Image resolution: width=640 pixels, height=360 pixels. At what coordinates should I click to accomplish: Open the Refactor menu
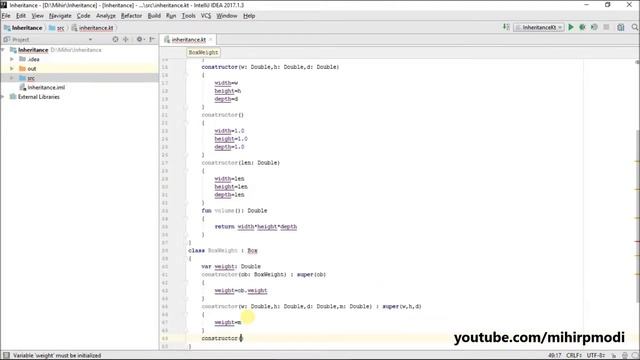[131, 16]
